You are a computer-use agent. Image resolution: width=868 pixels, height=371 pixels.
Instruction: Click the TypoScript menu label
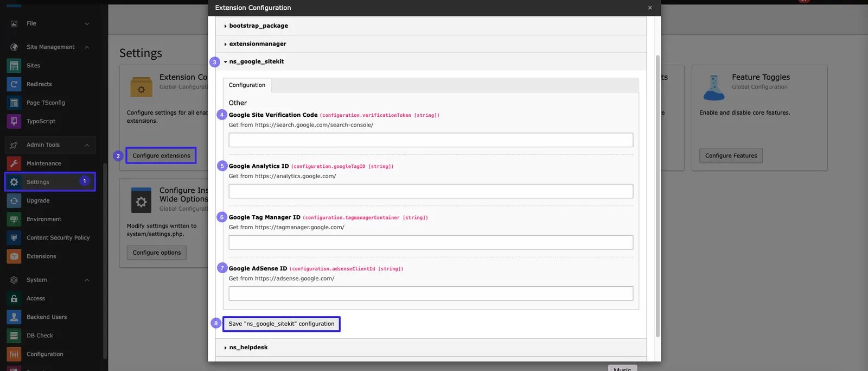tap(41, 121)
